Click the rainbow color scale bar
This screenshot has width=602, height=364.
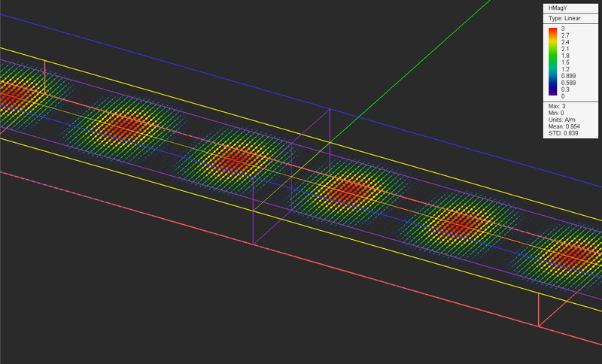point(552,62)
